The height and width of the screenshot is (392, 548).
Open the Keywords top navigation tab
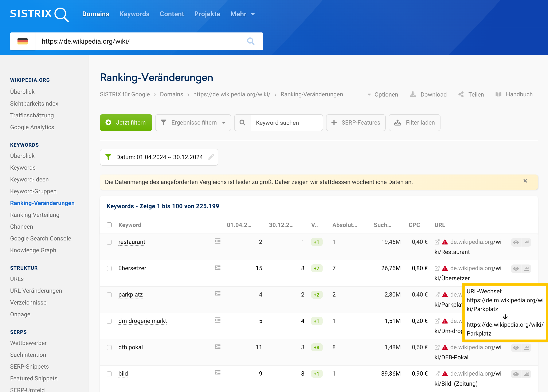click(134, 14)
